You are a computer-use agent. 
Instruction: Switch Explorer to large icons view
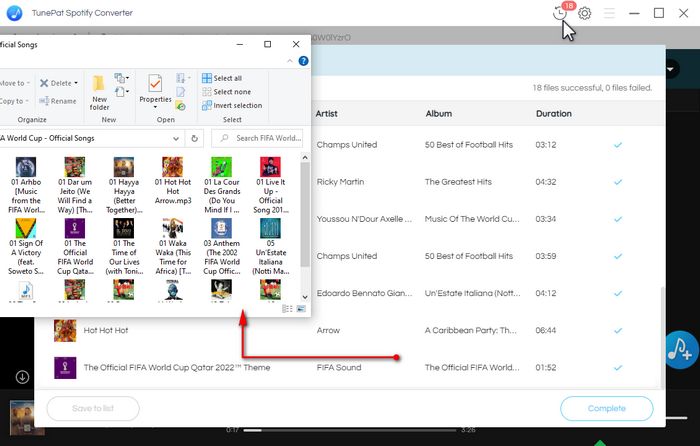(301, 309)
